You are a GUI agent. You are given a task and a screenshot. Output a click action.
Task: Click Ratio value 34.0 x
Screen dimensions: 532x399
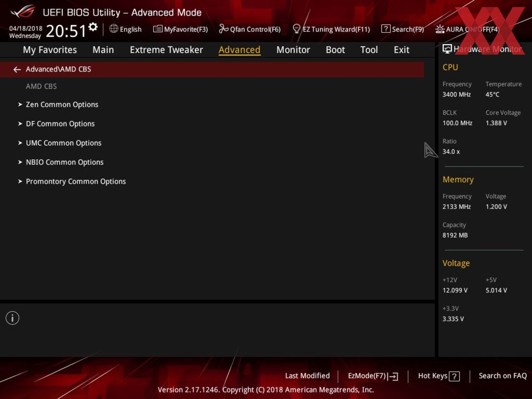pyautogui.click(x=451, y=151)
